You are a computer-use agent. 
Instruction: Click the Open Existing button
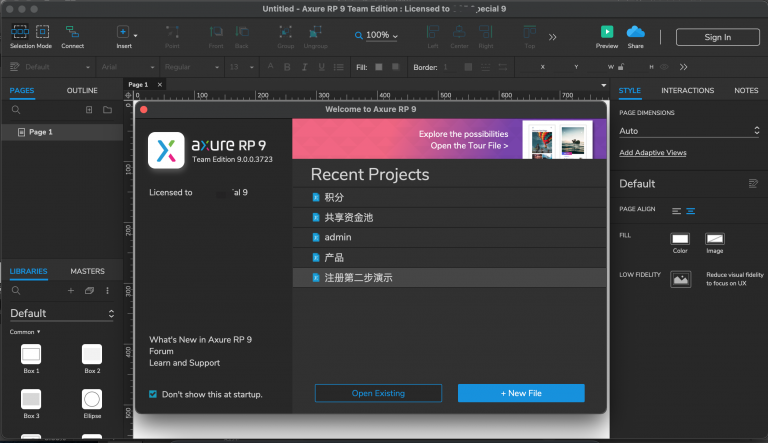point(378,393)
